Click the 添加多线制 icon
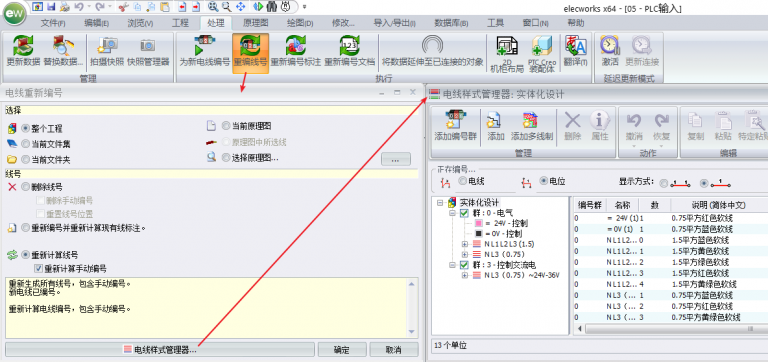 (x=532, y=126)
